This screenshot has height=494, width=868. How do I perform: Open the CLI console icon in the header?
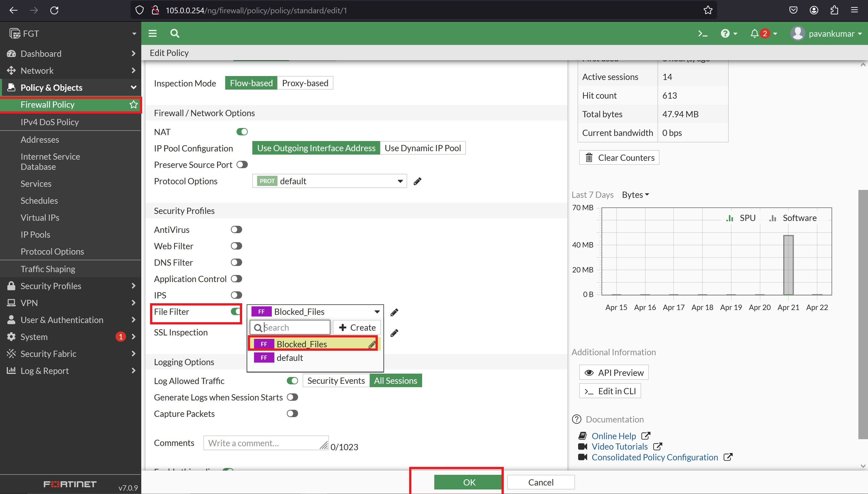[x=702, y=33]
